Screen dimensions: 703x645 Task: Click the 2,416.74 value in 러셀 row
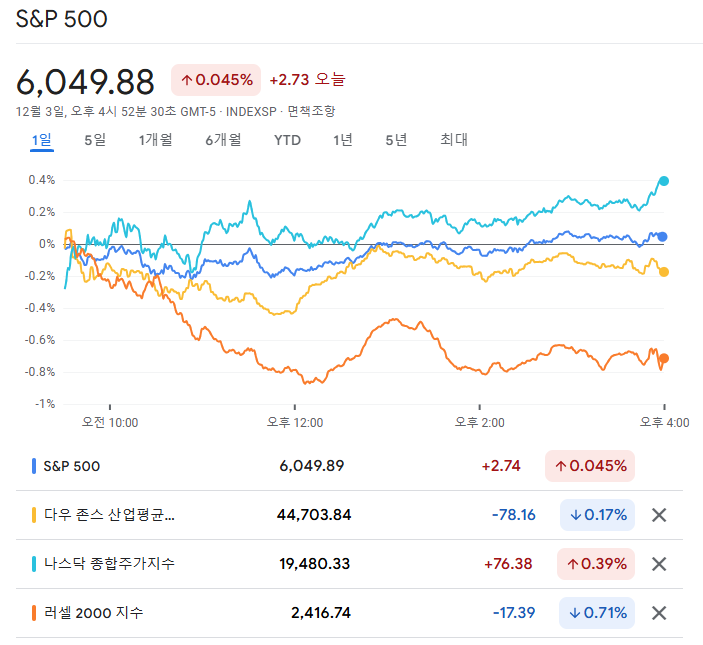pyautogui.click(x=321, y=613)
